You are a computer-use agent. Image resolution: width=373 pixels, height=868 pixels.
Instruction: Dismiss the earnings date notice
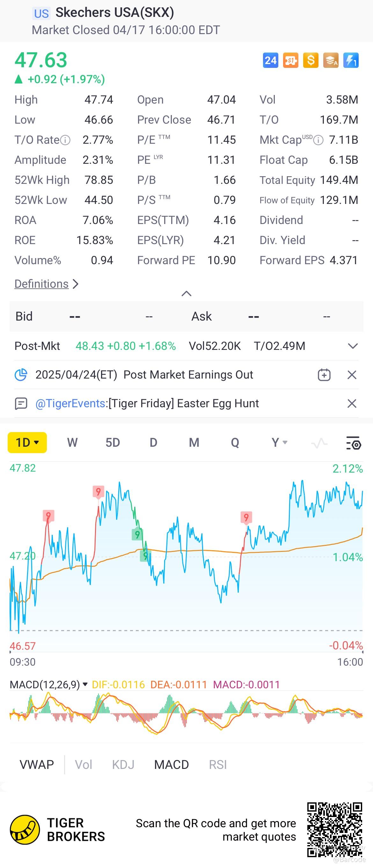click(352, 375)
